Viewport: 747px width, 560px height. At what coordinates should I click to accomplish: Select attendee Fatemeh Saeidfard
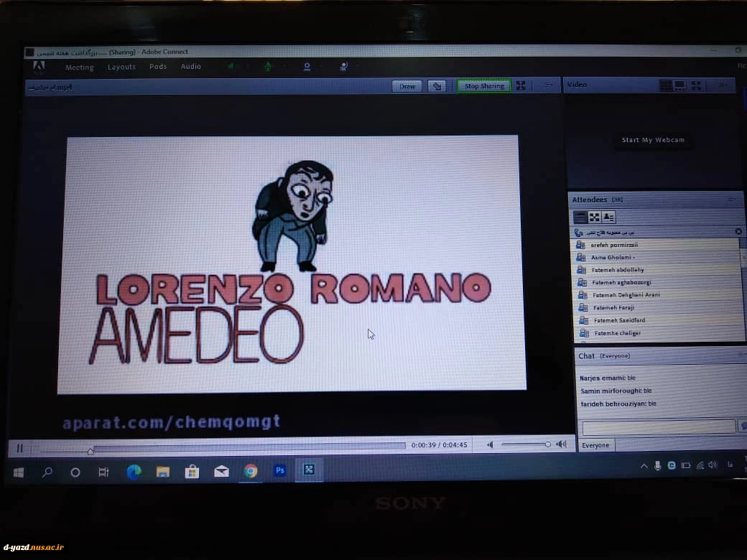[659, 320]
